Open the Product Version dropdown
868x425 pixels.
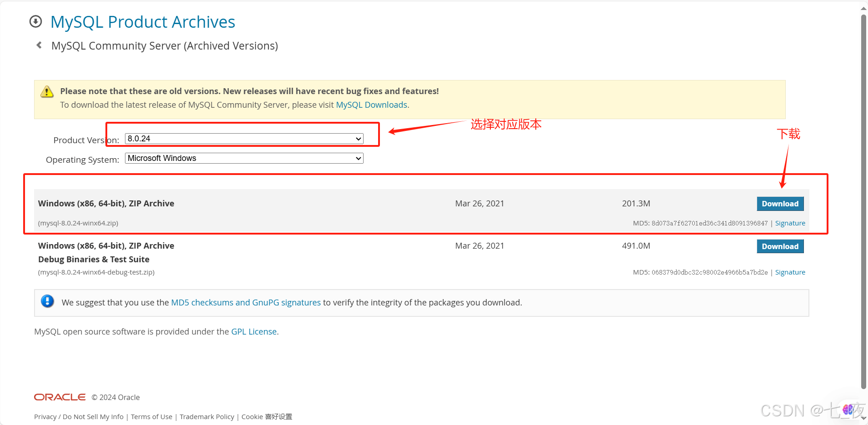(244, 139)
